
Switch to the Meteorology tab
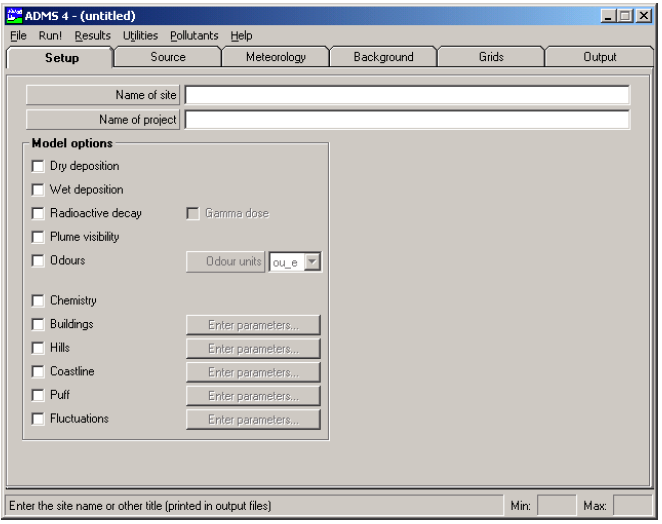pos(276,57)
